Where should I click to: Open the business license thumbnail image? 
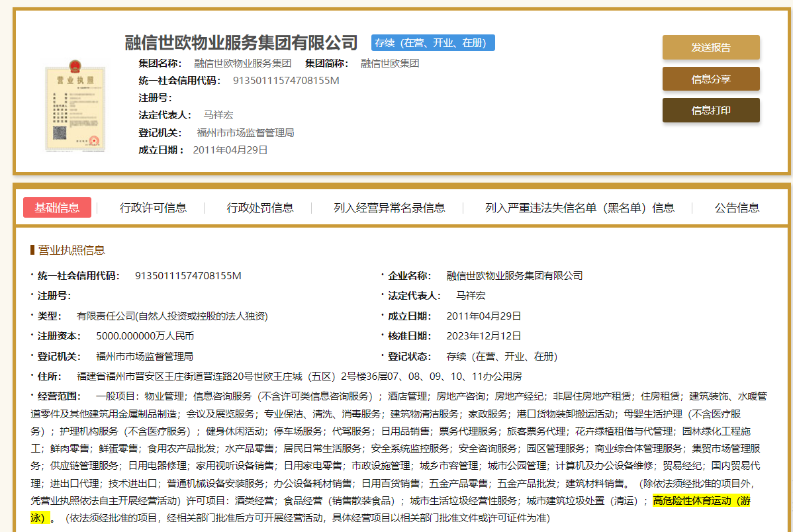74,107
